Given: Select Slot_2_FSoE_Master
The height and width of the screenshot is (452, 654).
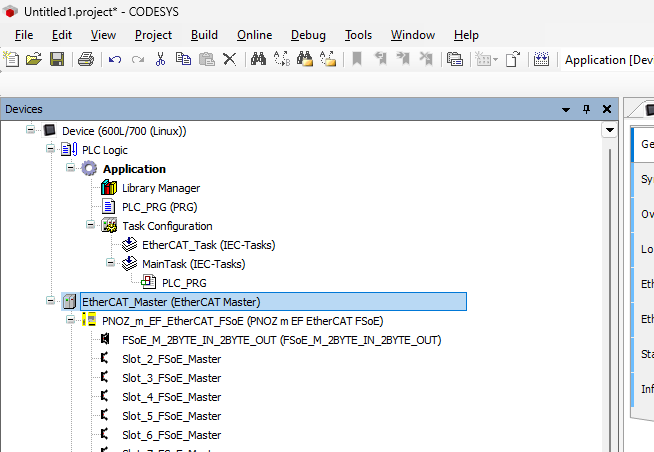Looking at the screenshot, I should coord(171,359).
